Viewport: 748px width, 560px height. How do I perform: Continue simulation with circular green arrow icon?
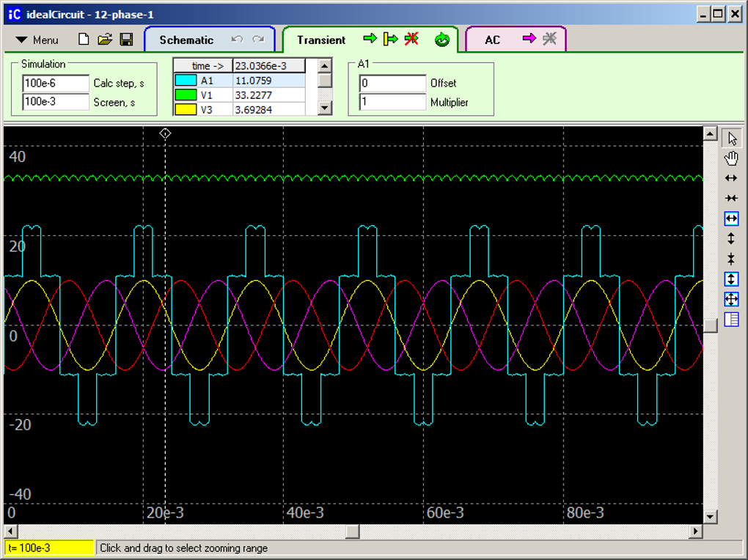tap(441, 40)
